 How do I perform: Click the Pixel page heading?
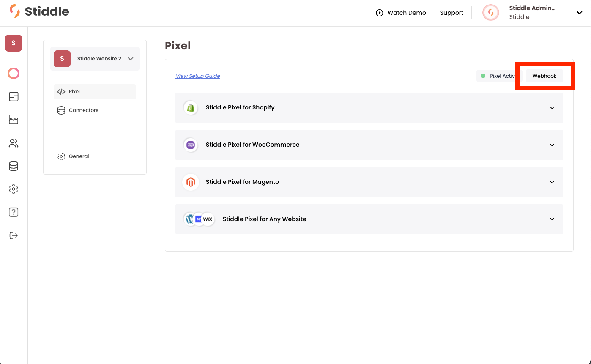click(x=178, y=46)
